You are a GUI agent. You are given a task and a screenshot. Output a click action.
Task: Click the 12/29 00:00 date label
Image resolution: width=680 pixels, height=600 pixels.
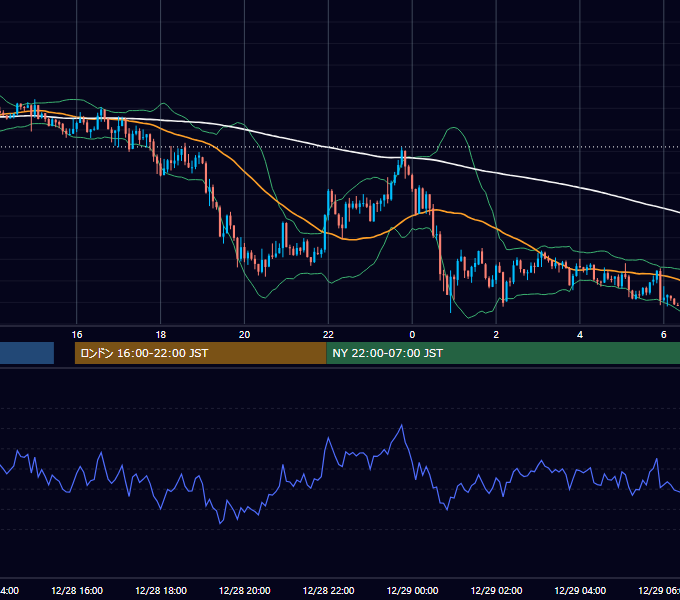(412, 590)
